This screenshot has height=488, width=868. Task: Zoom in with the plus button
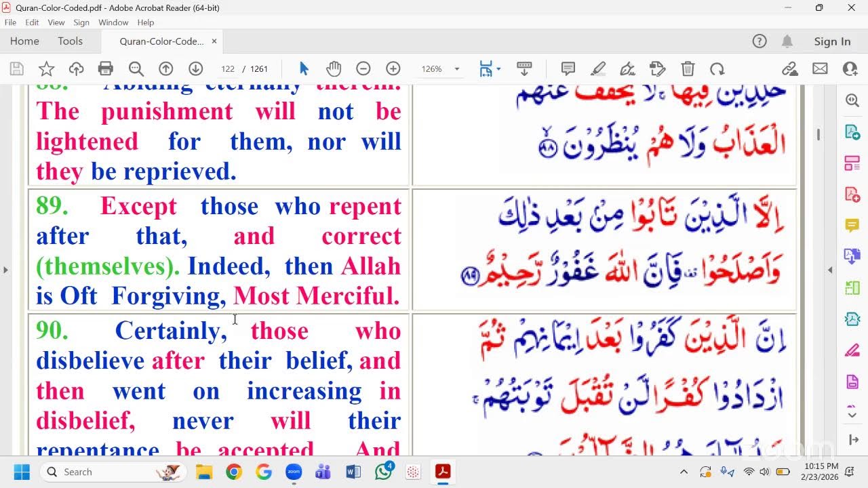pyautogui.click(x=393, y=68)
